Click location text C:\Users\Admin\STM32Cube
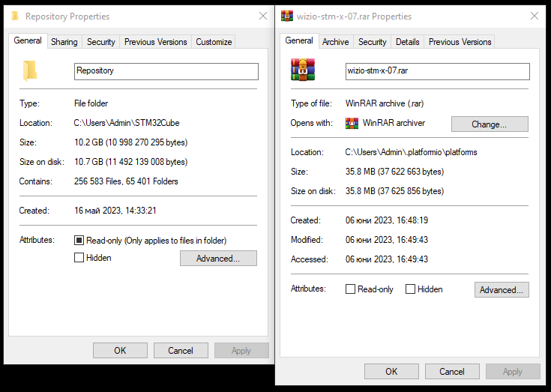This screenshot has width=551, height=392. [127, 123]
